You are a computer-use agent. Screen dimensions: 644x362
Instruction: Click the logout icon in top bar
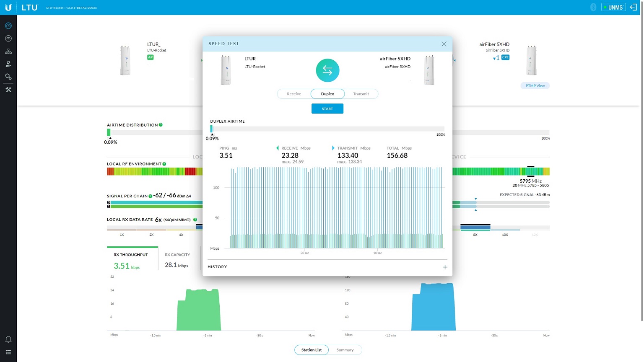(x=633, y=7)
